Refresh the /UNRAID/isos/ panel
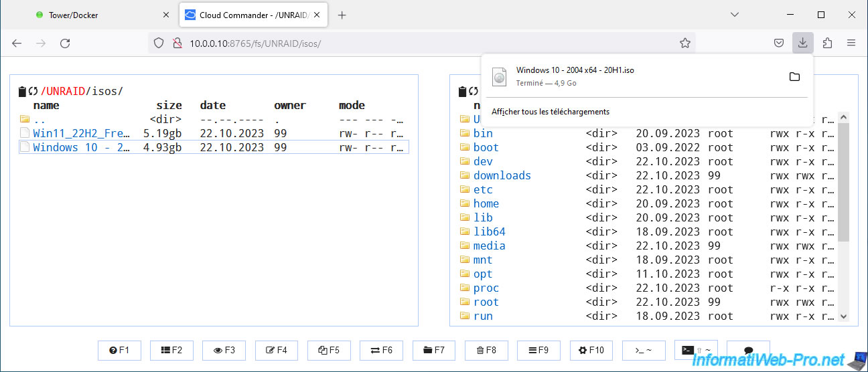 pyautogui.click(x=33, y=92)
